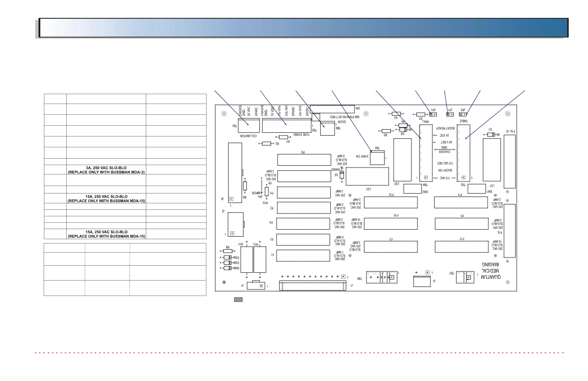Click the R3 resistor symbol
The width and height of the screenshot is (588, 381).
tap(396, 114)
